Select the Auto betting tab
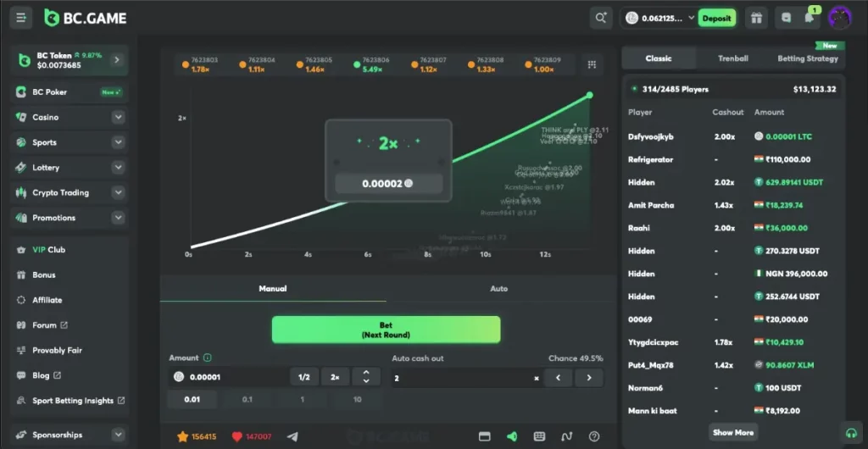Image resolution: width=868 pixels, height=449 pixels. tap(498, 288)
